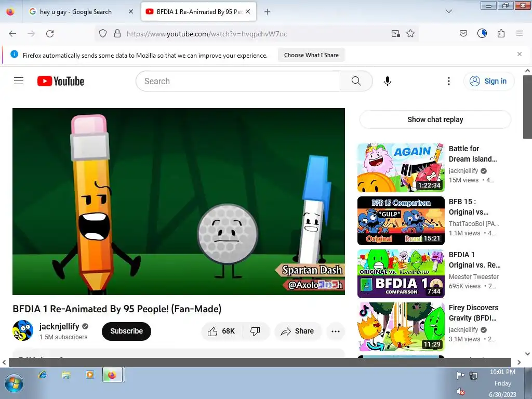Open more actions ellipsis under video

coord(336,331)
